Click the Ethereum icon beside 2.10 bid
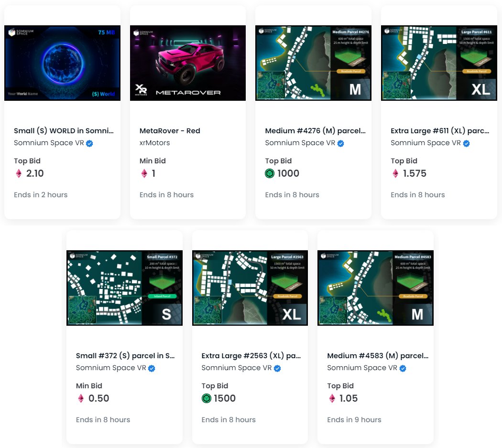502x448 pixels. tap(19, 173)
